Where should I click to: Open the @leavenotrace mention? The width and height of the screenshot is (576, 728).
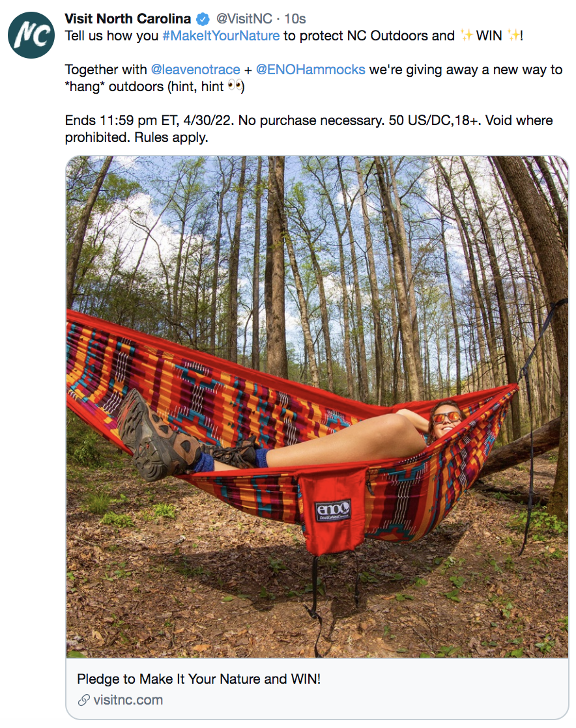195,70
